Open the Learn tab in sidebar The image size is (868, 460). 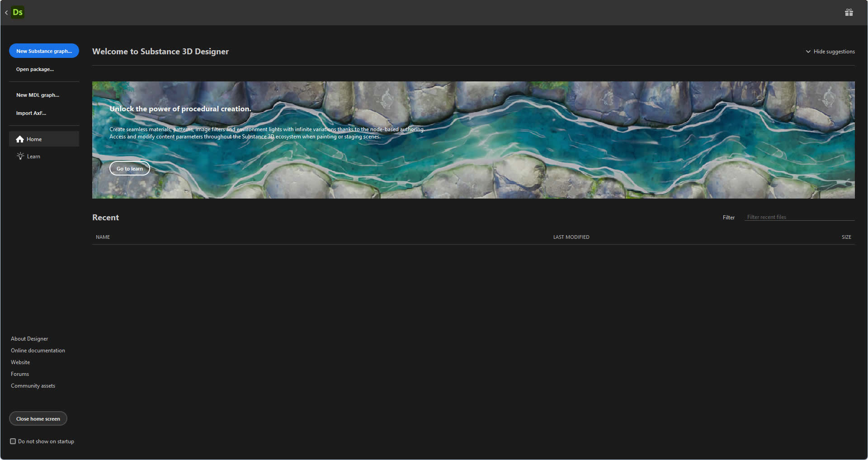coord(44,156)
